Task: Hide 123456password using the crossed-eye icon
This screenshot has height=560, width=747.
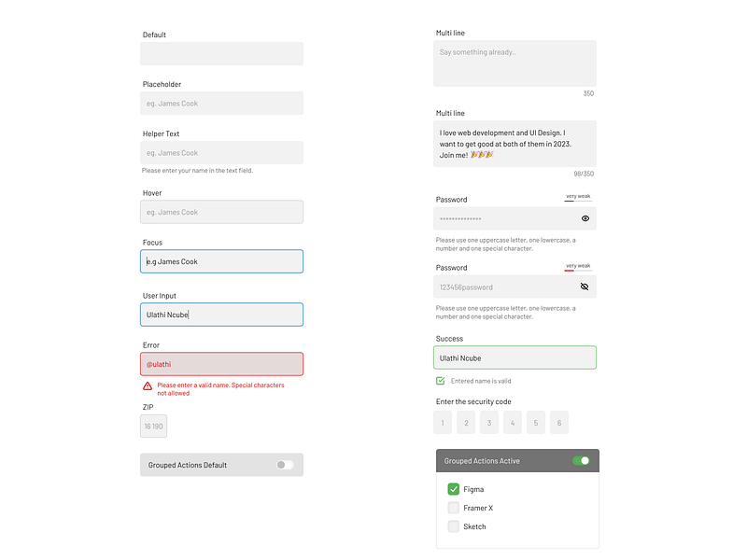Action: 585,286
